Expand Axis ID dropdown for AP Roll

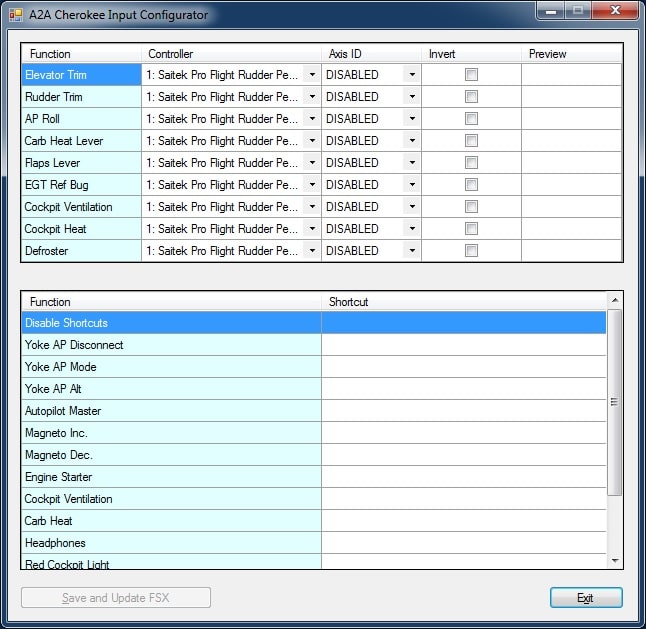pos(412,119)
